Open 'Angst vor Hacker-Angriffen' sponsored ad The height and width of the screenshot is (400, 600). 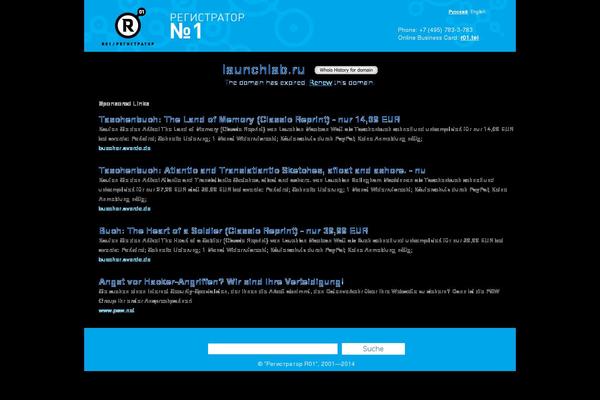(x=221, y=282)
